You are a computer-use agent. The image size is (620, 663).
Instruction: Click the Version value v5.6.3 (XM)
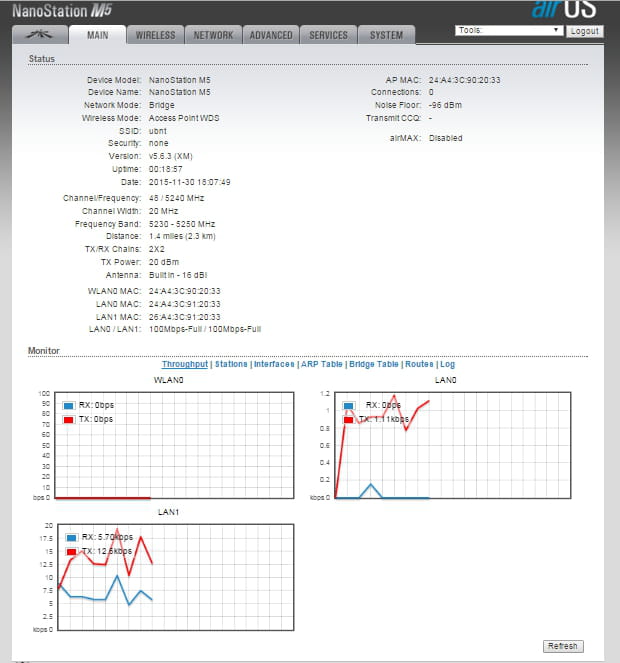tap(170, 156)
